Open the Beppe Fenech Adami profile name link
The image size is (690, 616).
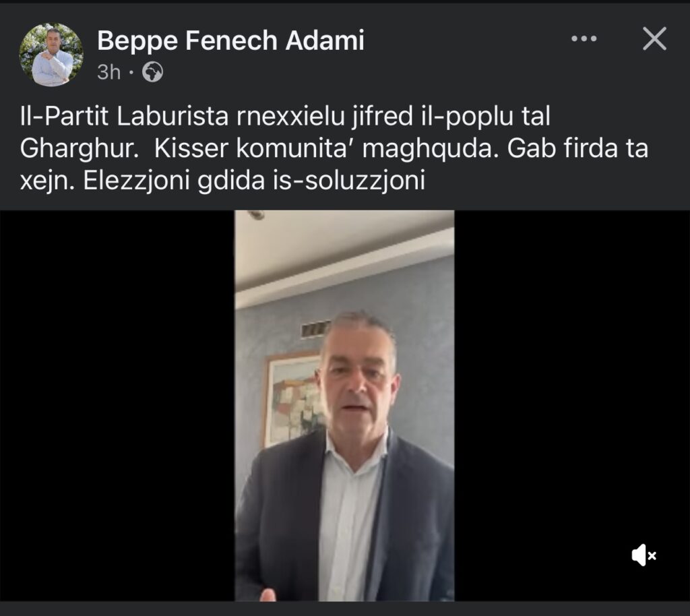[x=230, y=40]
